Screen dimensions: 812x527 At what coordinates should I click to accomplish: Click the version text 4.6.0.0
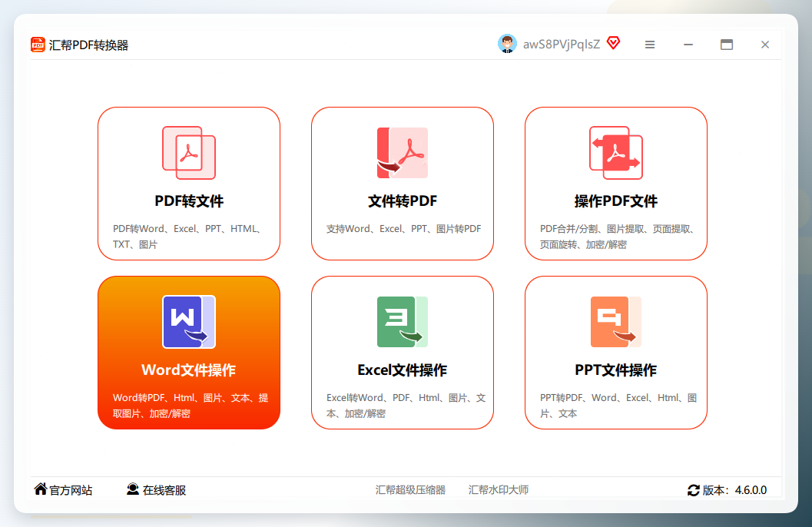[751, 490]
